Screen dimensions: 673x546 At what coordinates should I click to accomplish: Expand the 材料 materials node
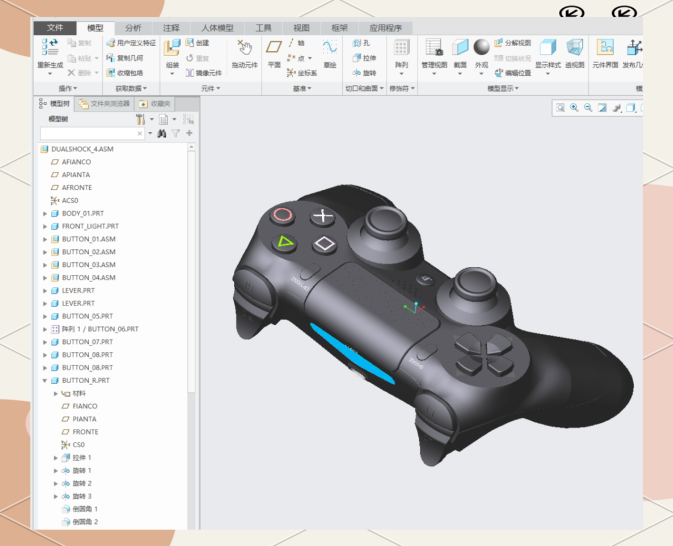pos(55,393)
